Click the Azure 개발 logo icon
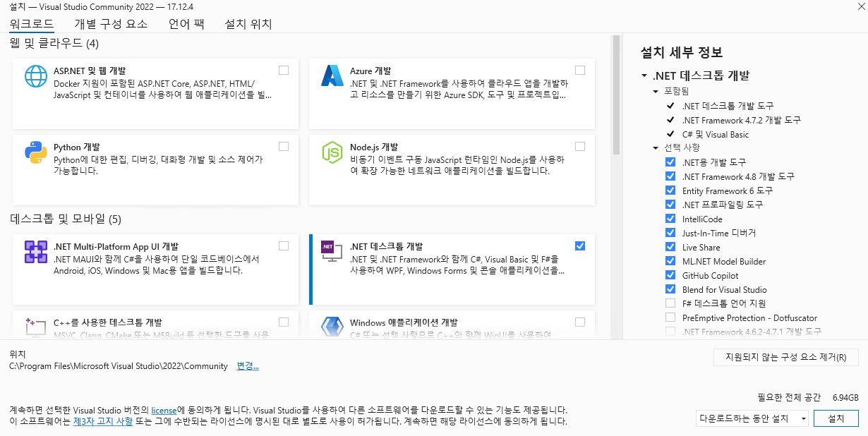The image size is (868, 436). [332, 75]
